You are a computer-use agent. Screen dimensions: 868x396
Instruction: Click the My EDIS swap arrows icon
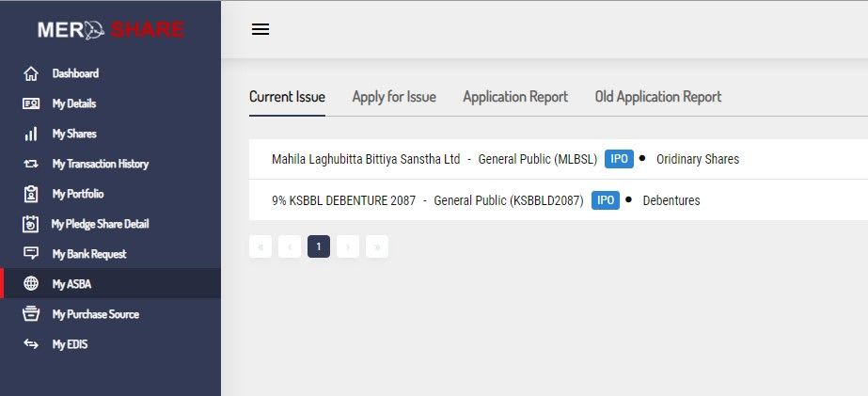(x=31, y=344)
